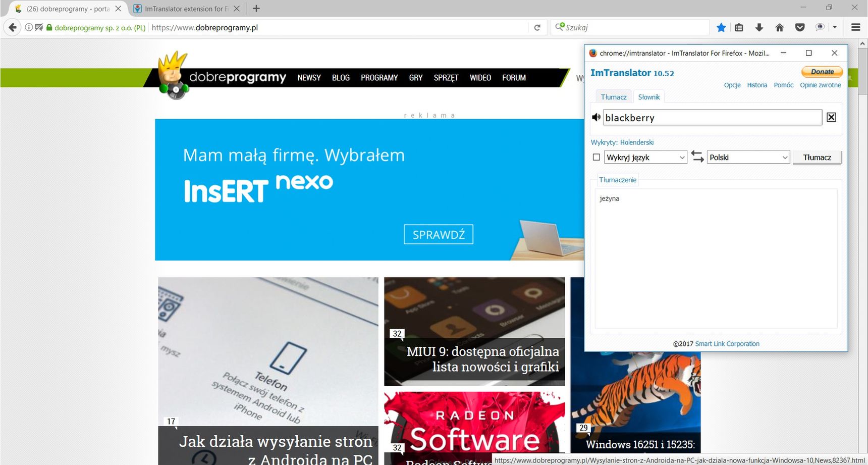Open the Opinie zwrotne link
The height and width of the screenshot is (465, 868).
point(820,85)
